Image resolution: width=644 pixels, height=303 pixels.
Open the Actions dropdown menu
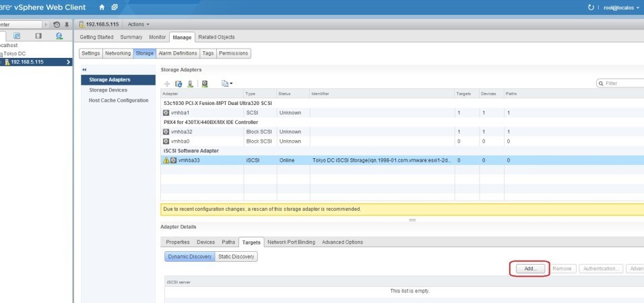pos(138,24)
